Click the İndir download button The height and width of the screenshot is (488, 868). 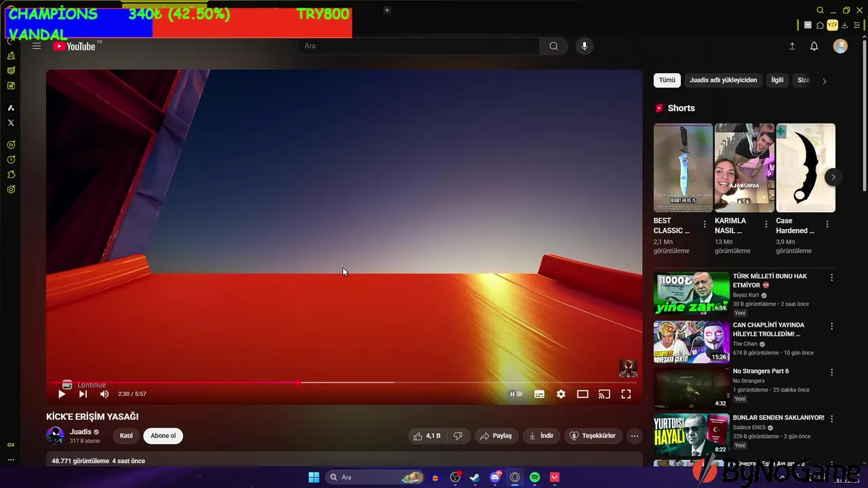(x=541, y=436)
